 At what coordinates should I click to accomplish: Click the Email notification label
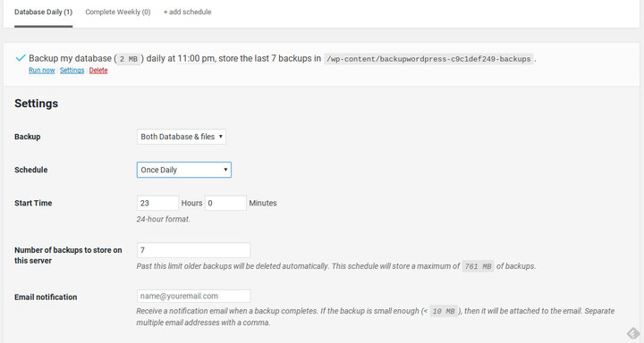(46, 297)
